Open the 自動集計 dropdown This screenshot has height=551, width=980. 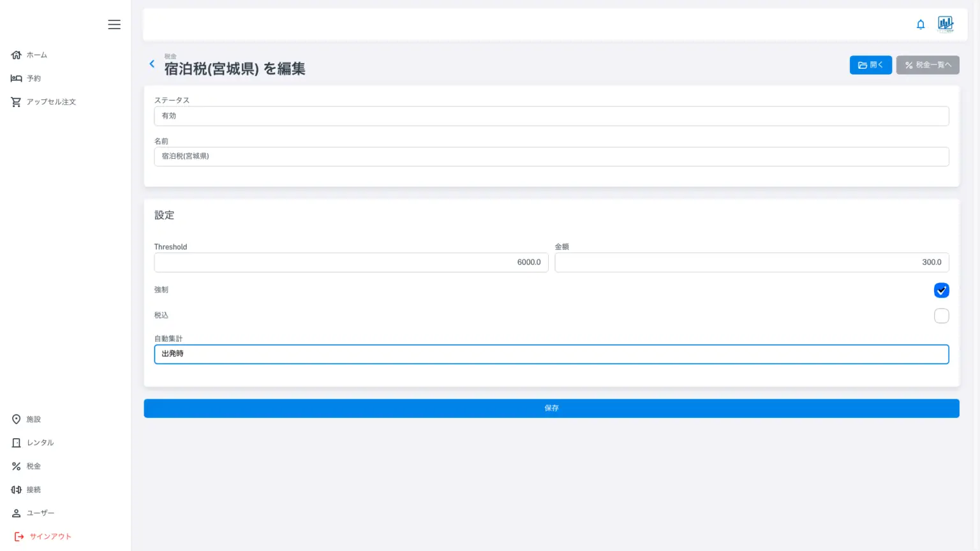point(551,354)
